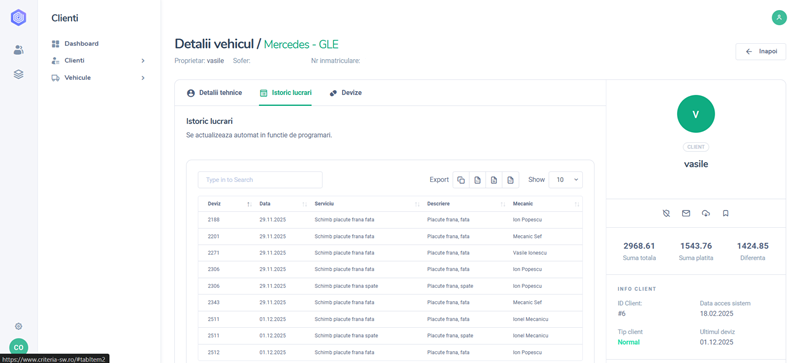Click the cloud download icon under vasile
Image resolution: width=800 pixels, height=363 pixels.
click(706, 213)
